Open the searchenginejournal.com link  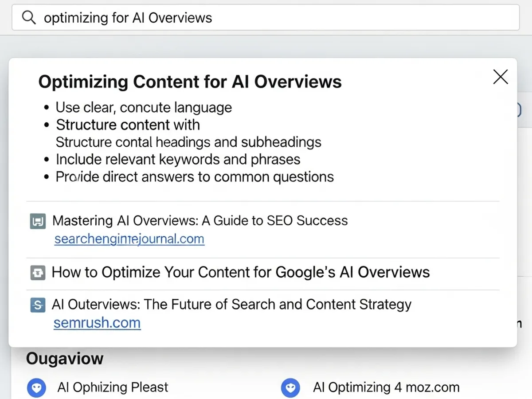coord(129,239)
